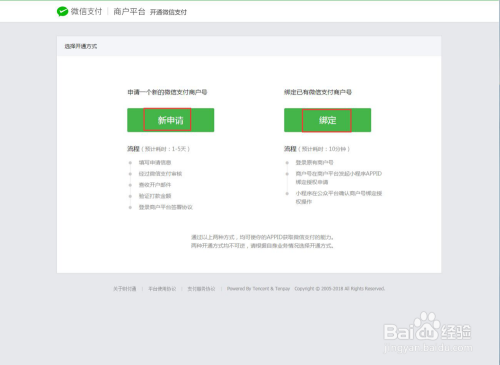
Task: Click the green WeChat Pay logo icon
Action: [x=62, y=12]
